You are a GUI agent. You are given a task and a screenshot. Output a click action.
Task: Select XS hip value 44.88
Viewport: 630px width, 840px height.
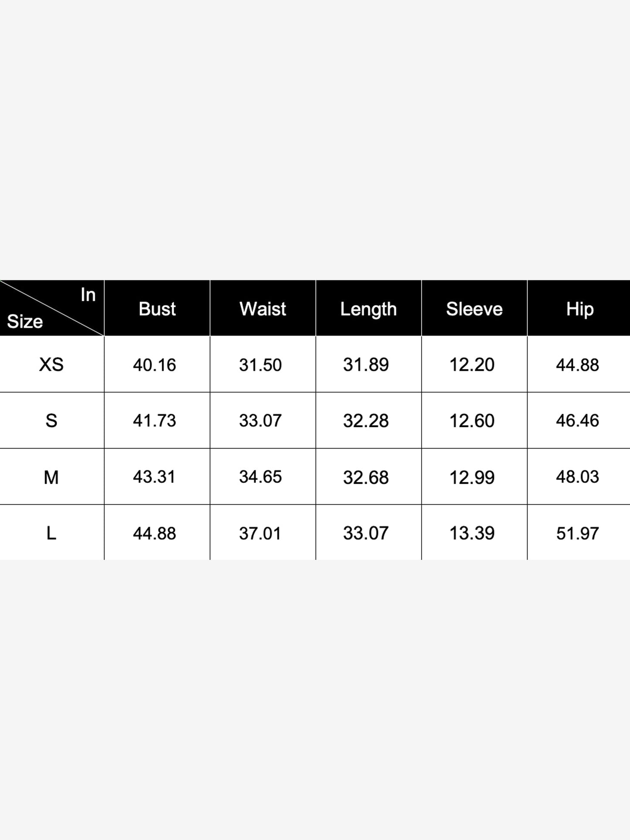tap(578, 365)
